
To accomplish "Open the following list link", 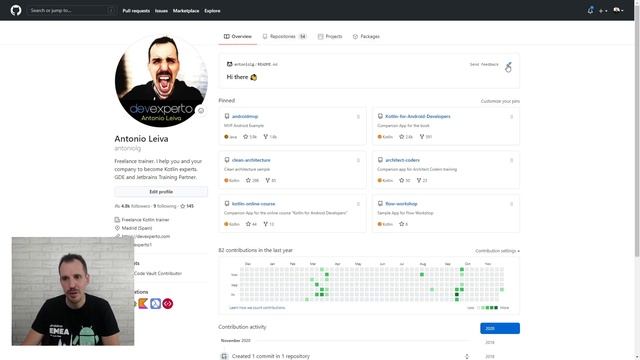I will click(x=165, y=206).
